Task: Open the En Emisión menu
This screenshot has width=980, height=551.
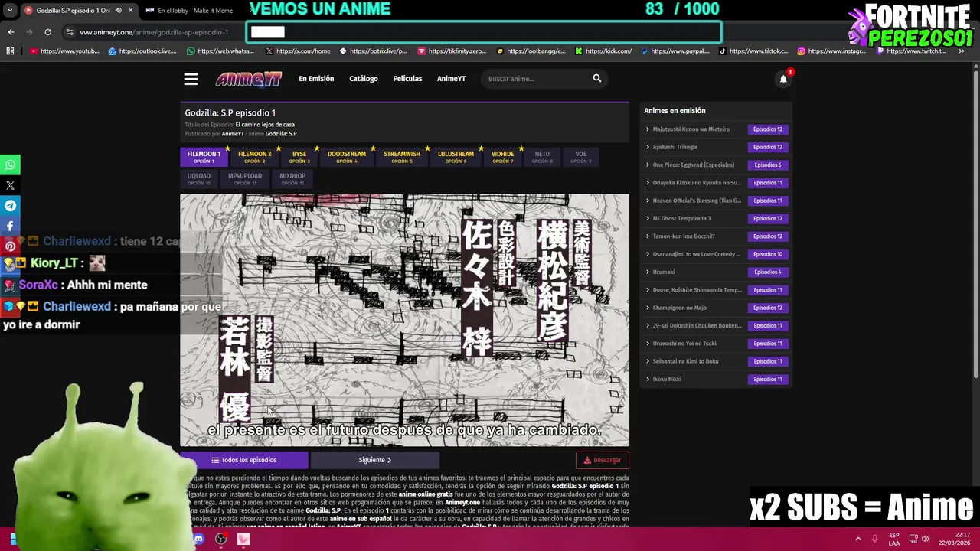Action: point(316,79)
